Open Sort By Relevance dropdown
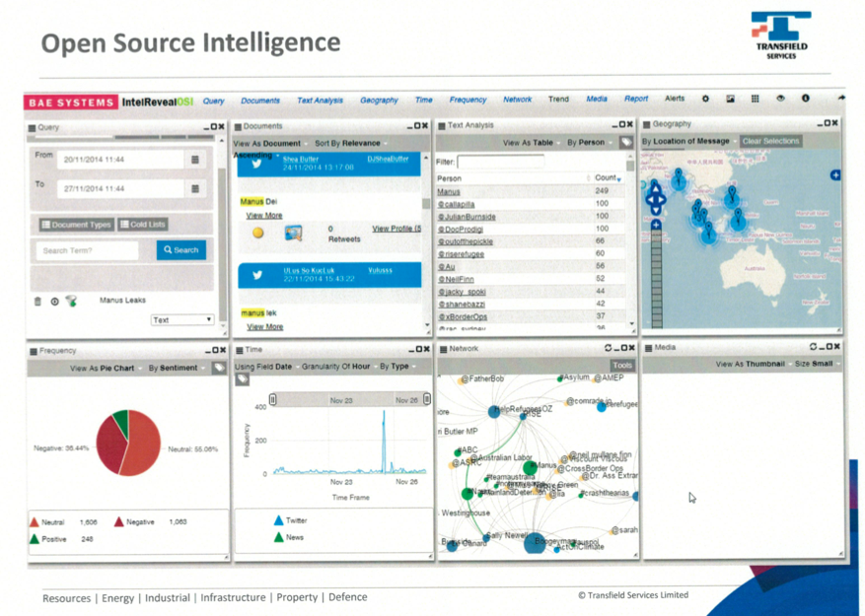 pyautogui.click(x=351, y=143)
